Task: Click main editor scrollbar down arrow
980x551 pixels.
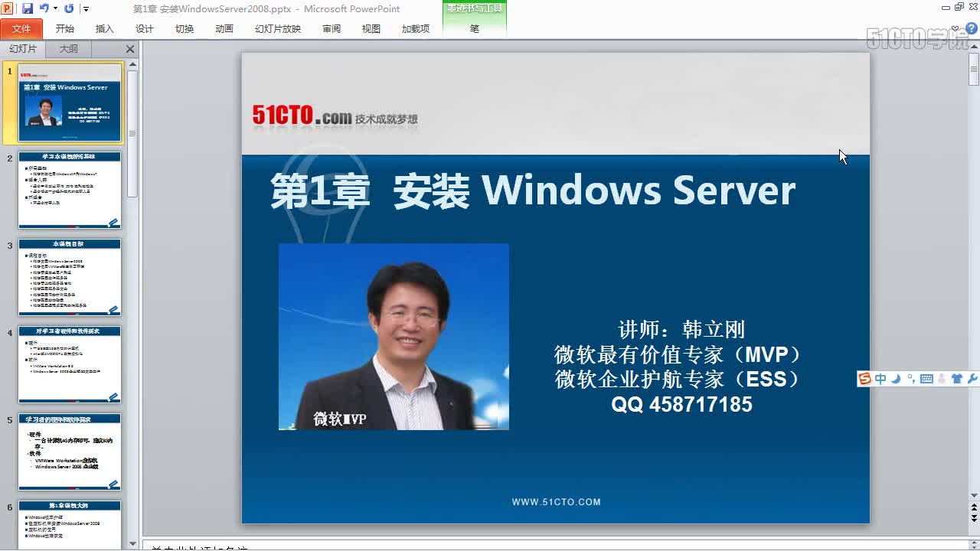Action: tap(974, 497)
